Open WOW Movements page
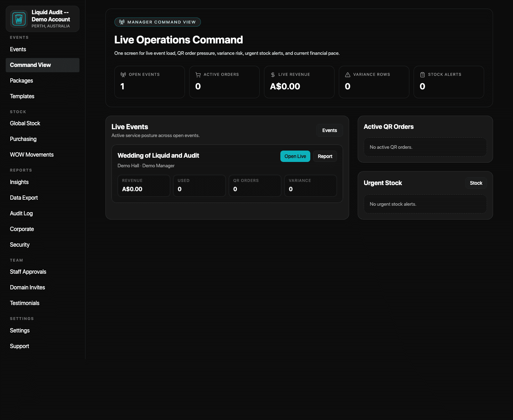Screen dimensions: 513x420 click(x=42, y=155)
